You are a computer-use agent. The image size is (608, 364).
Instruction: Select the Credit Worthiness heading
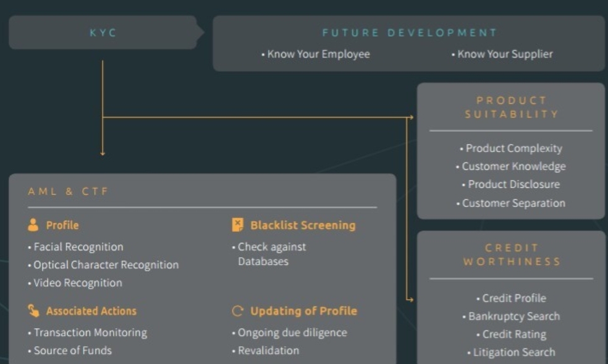512,255
